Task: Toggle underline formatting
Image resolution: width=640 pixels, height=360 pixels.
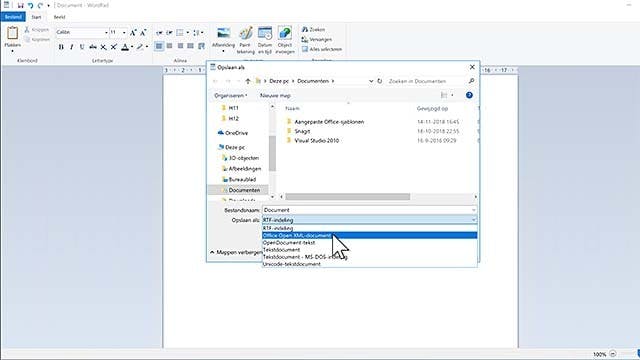Action: (82, 47)
